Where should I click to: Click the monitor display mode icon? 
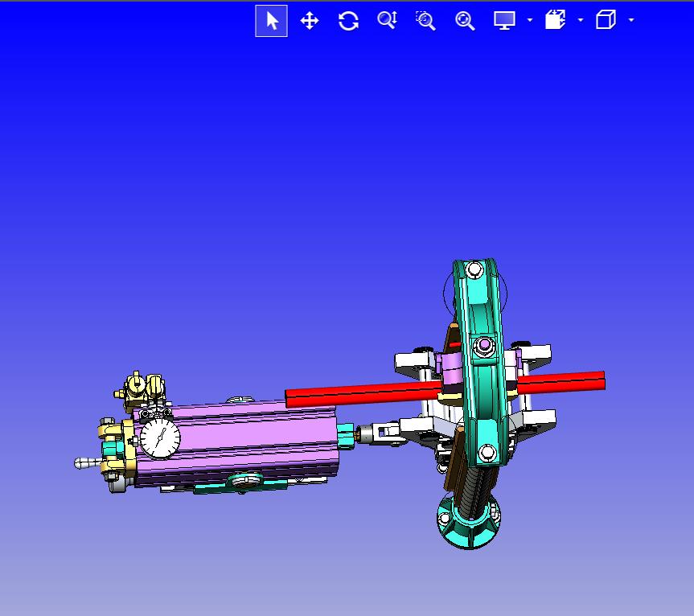[x=504, y=20]
